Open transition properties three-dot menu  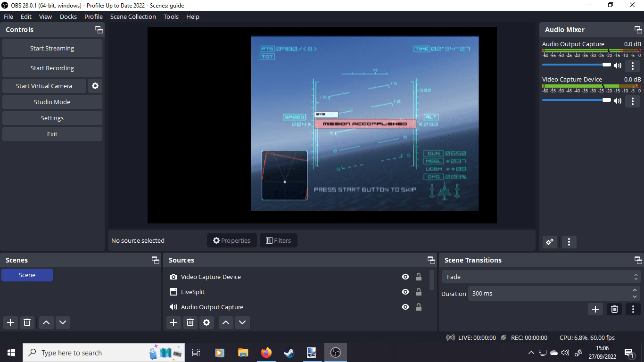tap(633, 309)
